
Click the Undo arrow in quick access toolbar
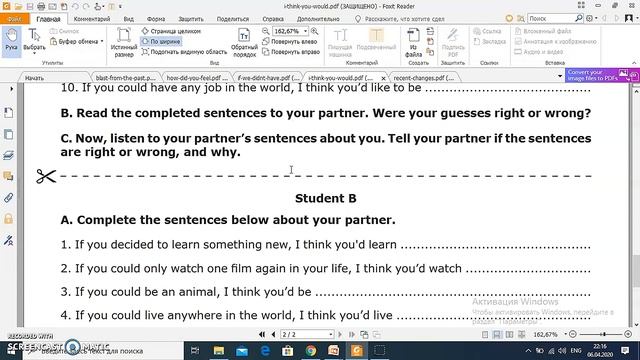(75, 6)
